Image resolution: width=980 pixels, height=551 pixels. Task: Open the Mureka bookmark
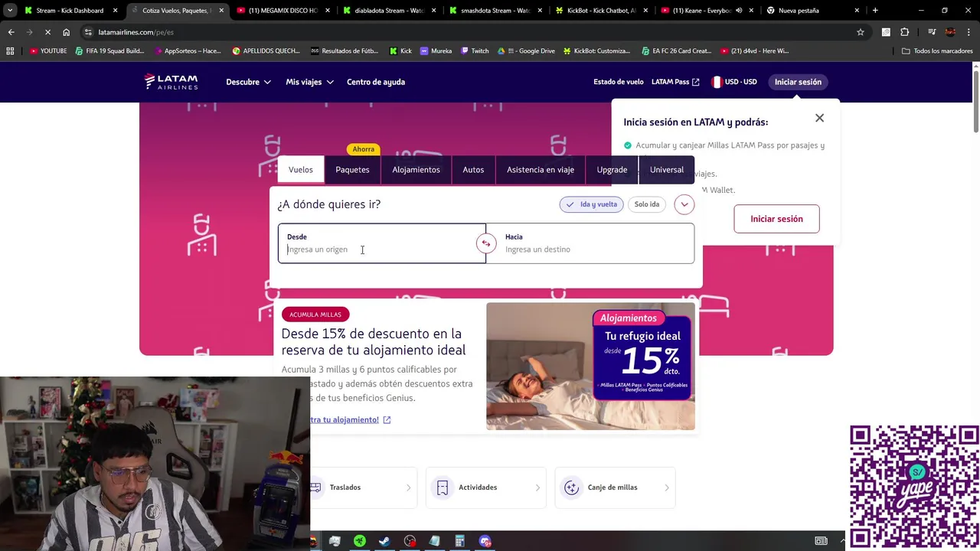pyautogui.click(x=436, y=51)
